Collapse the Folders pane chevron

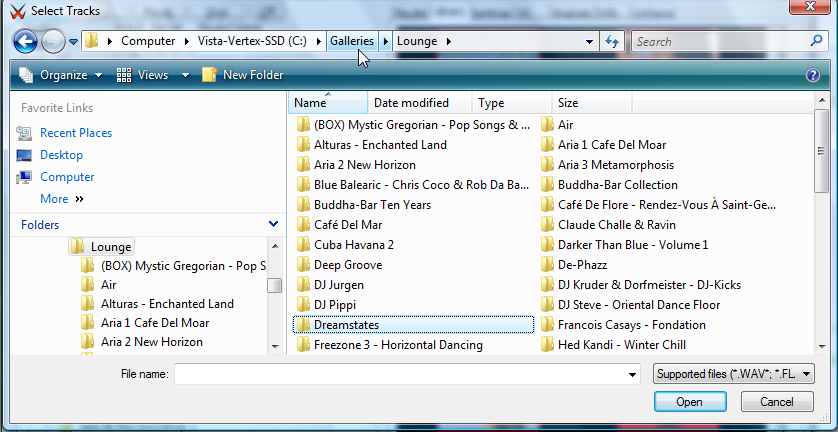click(273, 224)
